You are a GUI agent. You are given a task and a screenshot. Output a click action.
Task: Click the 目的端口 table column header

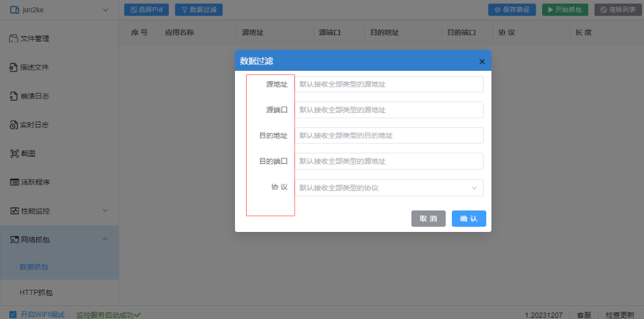pyautogui.click(x=462, y=32)
